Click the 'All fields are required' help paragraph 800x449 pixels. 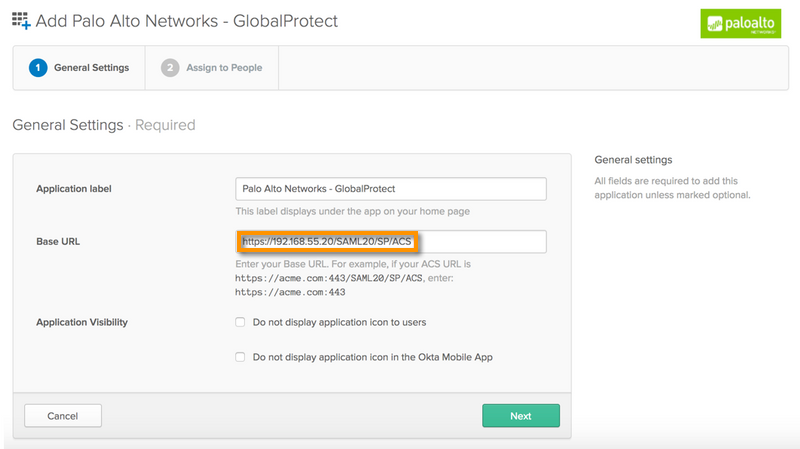671,187
